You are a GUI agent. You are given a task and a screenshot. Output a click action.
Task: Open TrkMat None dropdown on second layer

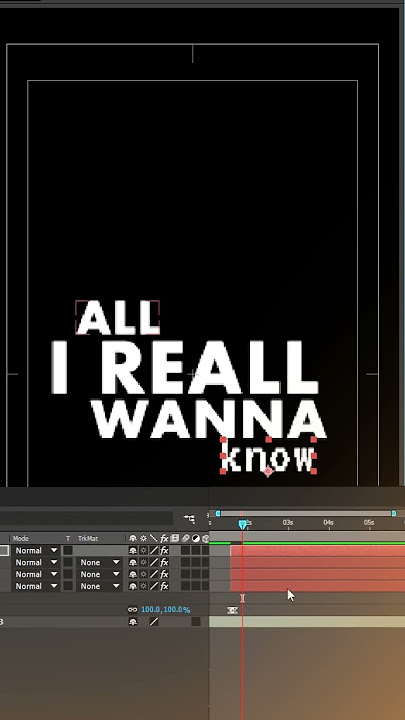[x=99, y=562]
